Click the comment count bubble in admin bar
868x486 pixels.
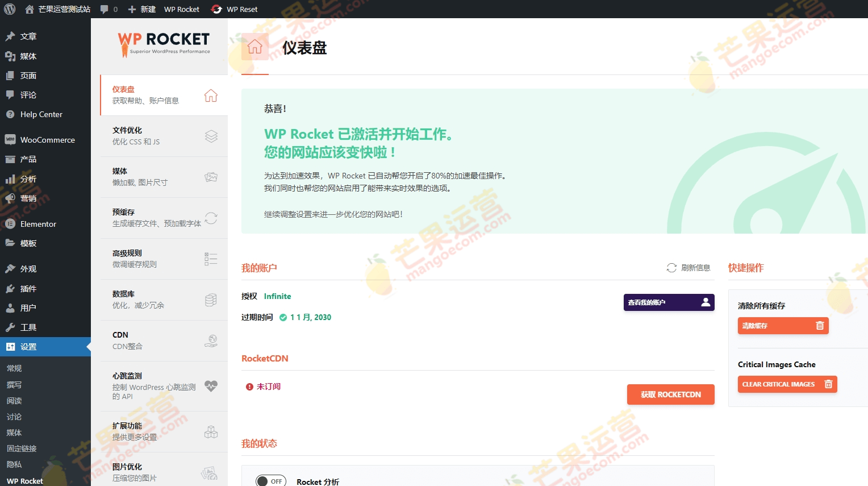point(108,9)
